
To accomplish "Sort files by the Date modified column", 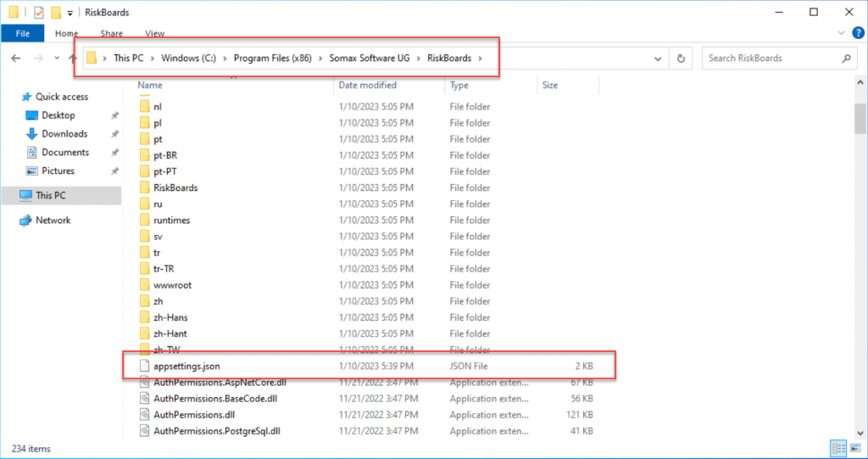I will (367, 86).
